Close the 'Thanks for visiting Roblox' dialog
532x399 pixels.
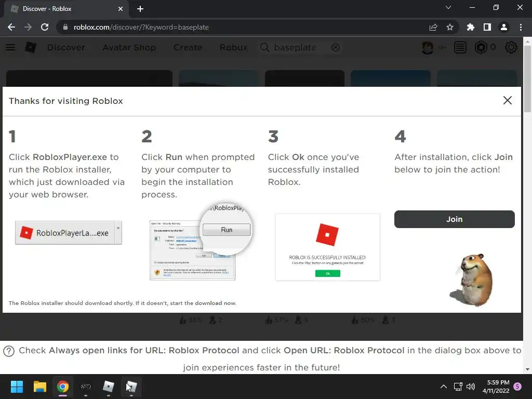pyautogui.click(x=507, y=100)
